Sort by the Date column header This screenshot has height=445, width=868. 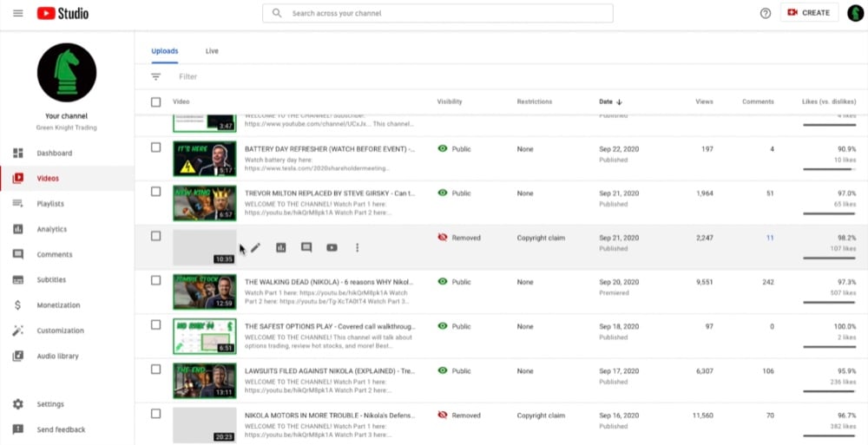click(x=610, y=101)
